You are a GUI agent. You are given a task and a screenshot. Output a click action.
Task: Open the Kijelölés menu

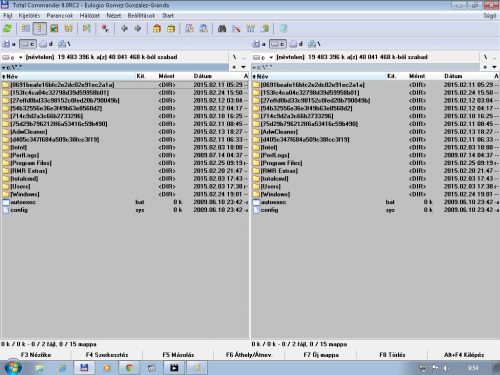click(x=29, y=16)
